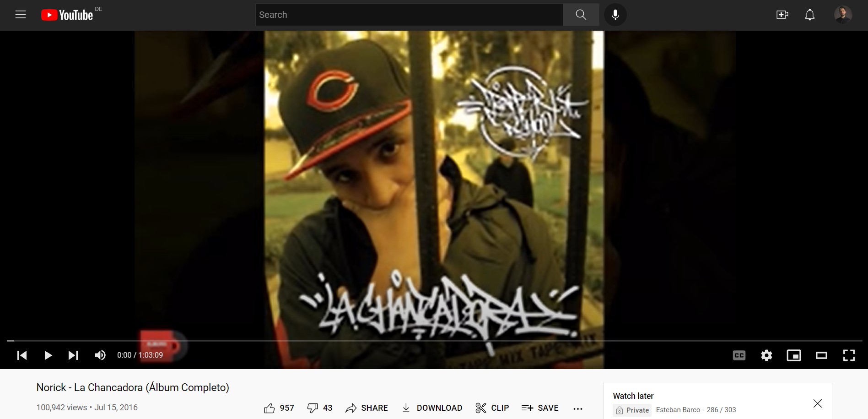Open the more actions three-dot menu
This screenshot has height=419, width=868.
pos(578,408)
